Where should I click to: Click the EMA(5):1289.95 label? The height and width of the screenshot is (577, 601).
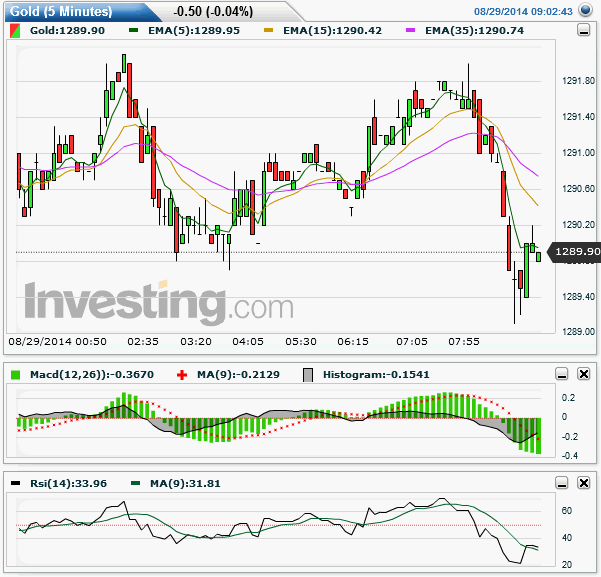(x=194, y=31)
